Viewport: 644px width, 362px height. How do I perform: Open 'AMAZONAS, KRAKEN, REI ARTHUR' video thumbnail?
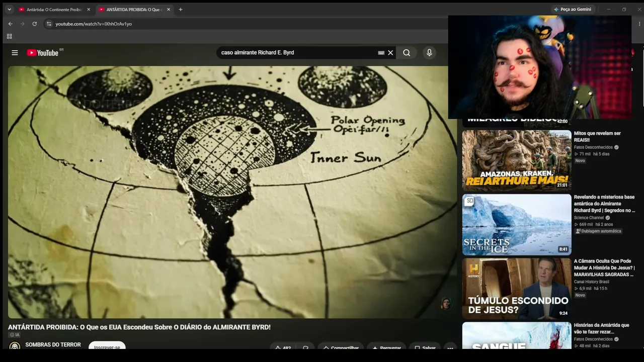tap(517, 161)
